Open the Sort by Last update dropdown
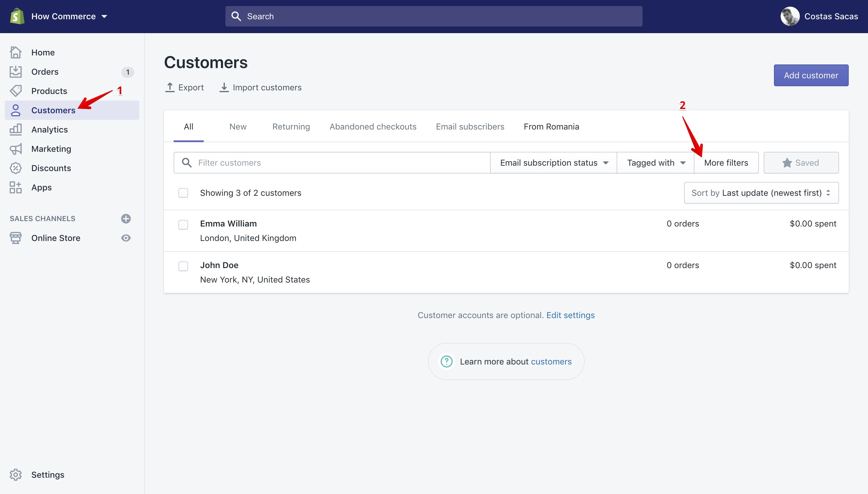Image resolution: width=868 pixels, height=494 pixels. 761,193
